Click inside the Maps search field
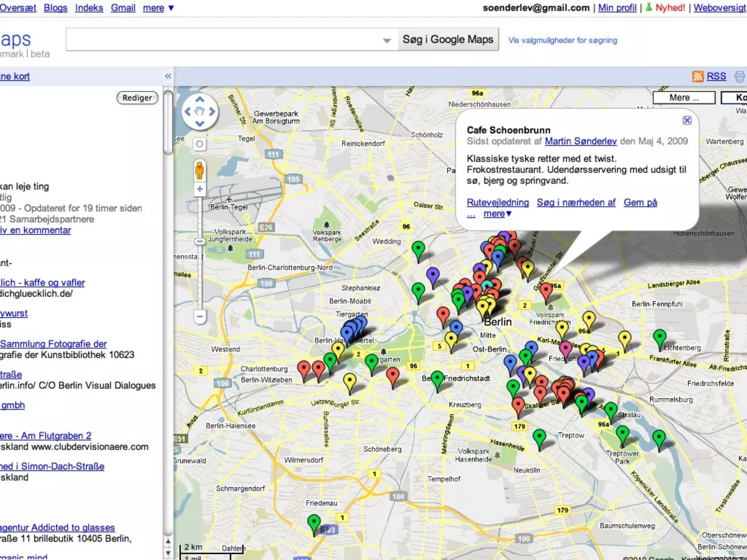Viewport: 747px width, 560px height. pos(222,39)
